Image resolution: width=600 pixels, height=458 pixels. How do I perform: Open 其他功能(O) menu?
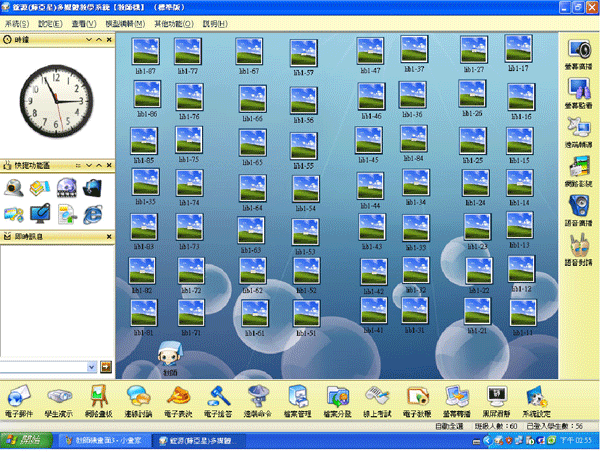click(174, 24)
